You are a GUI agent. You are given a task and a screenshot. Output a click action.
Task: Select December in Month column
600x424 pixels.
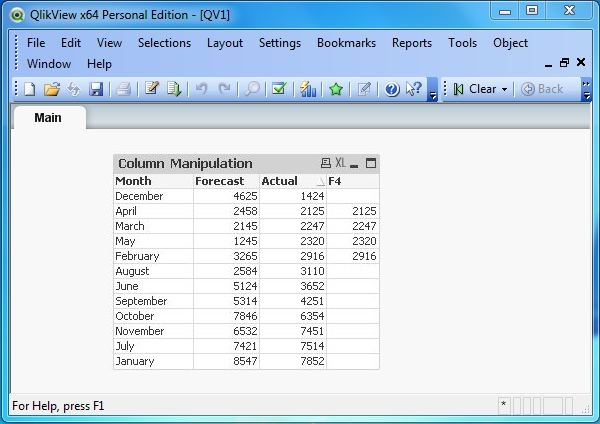pyautogui.click(x=153, y=196)
